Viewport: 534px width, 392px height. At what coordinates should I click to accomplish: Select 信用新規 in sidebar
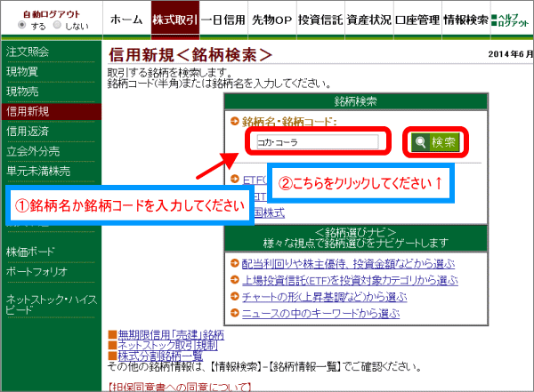[51, 111]
